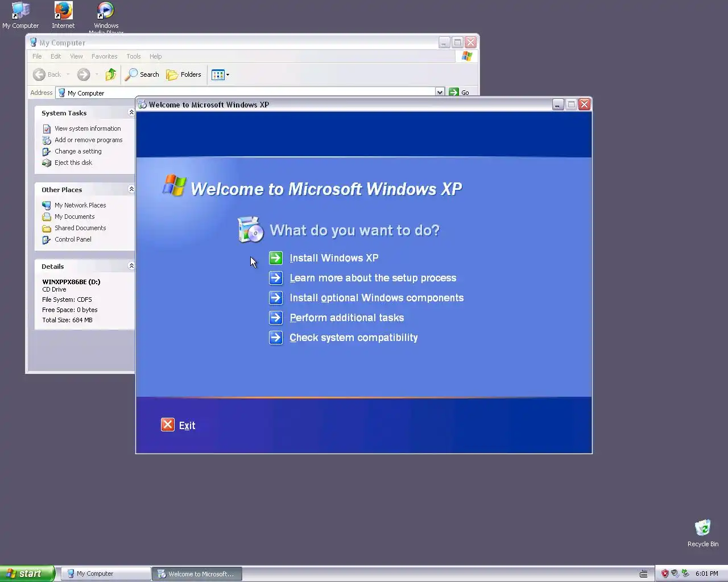Open the Favorites menu in My Computer
This screenshot has height=582, width=728.
tap(104, 56)
